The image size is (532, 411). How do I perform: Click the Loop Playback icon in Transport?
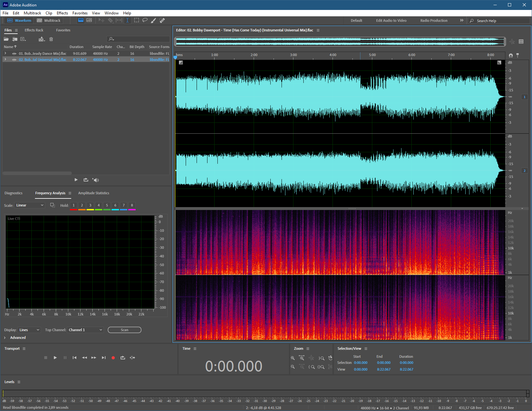(x=122, y=357)
